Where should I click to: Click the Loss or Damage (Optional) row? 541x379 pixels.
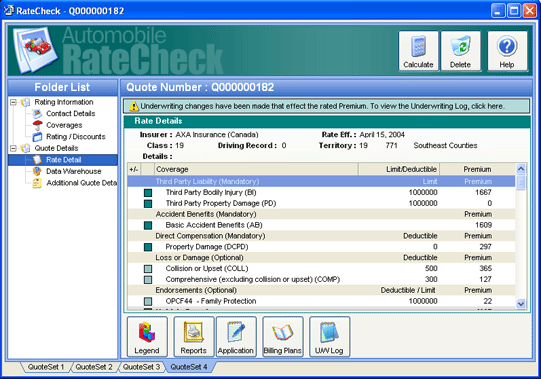321,258
